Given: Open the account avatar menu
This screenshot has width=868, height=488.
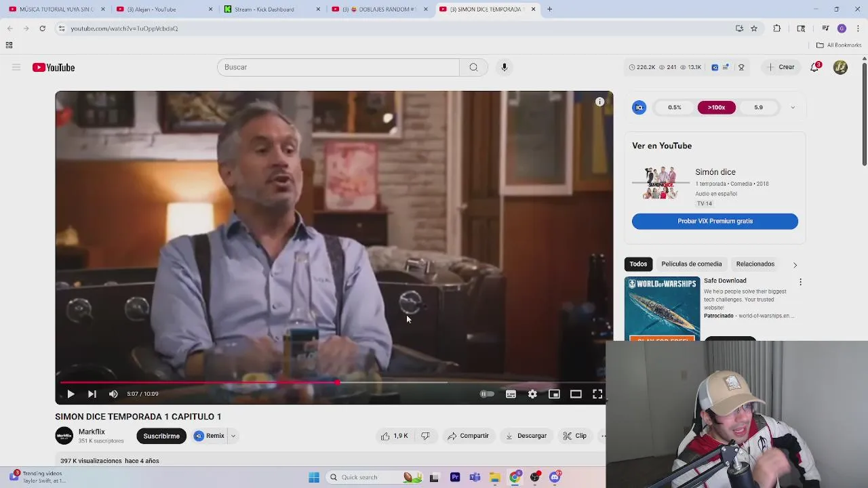Looking at the screenshot, I should click(840, 67).
